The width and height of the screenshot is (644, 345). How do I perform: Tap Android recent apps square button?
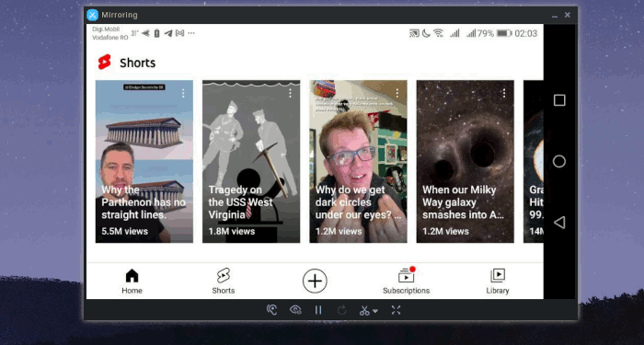559,100
